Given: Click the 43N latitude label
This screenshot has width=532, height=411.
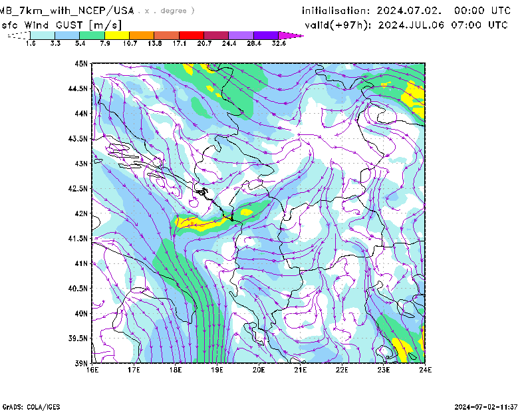Looking at the screenshot, I should click(81, 164).
